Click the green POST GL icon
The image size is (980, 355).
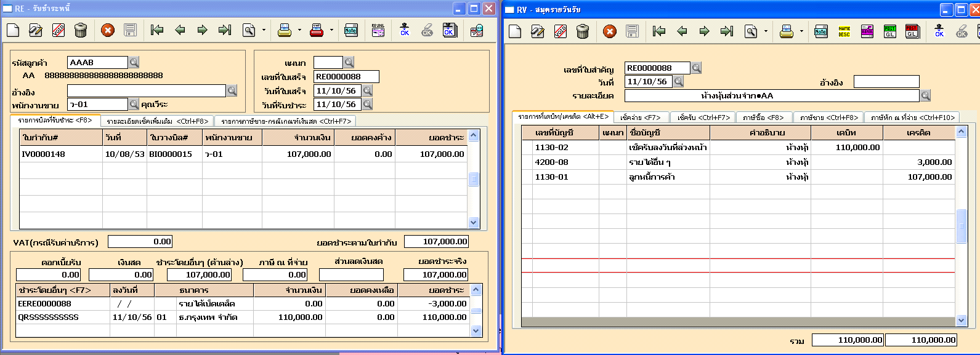click(x=889, y=31)
